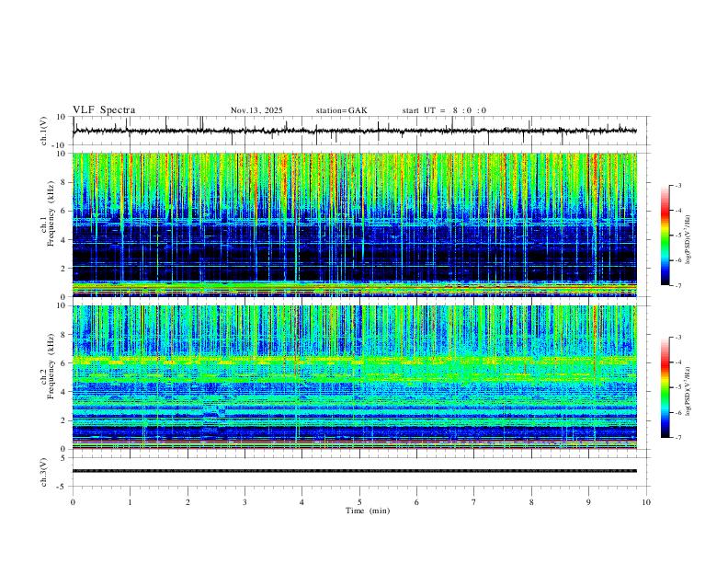
Task: Click the "-3" tick on ch.2 color bar
Action: [x=677, y=338]
